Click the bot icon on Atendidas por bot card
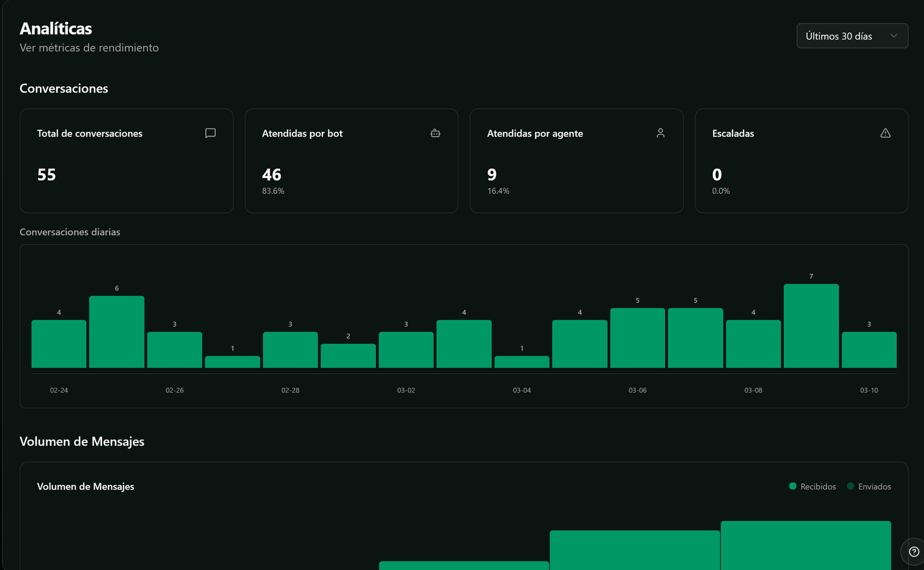Screen dimensions: 924x570 tap(435, 133)
